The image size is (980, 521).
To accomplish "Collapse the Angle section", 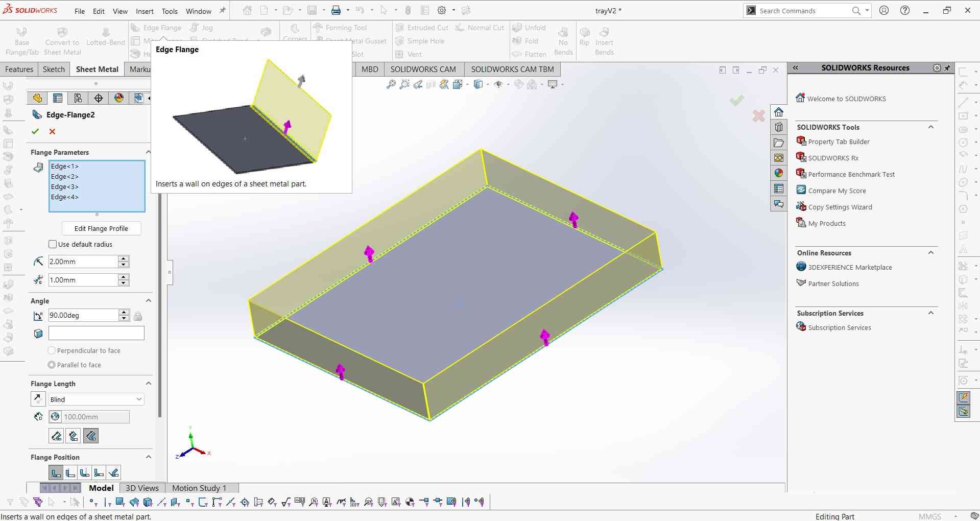I will coord(149,300).
